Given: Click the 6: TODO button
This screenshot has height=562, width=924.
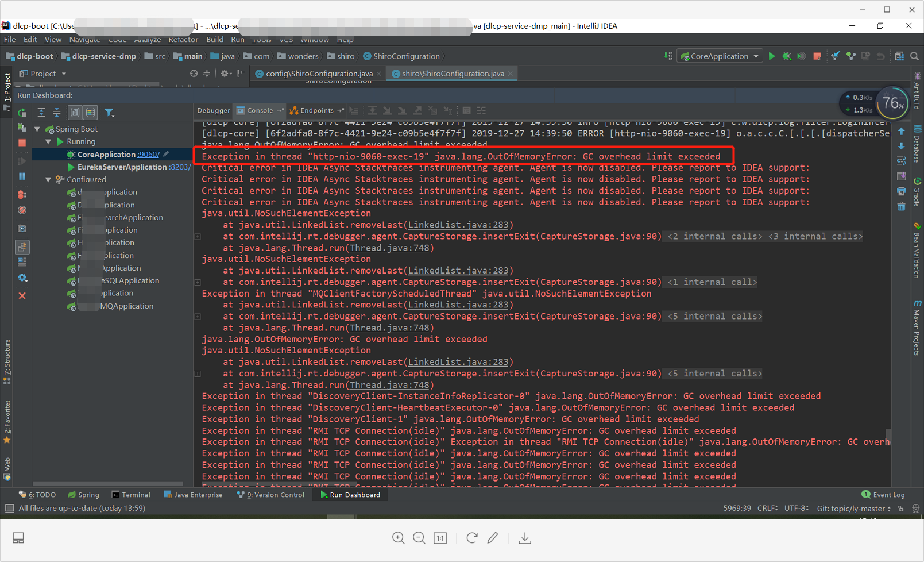Looking at the screenshot, I should pos(37,494).
